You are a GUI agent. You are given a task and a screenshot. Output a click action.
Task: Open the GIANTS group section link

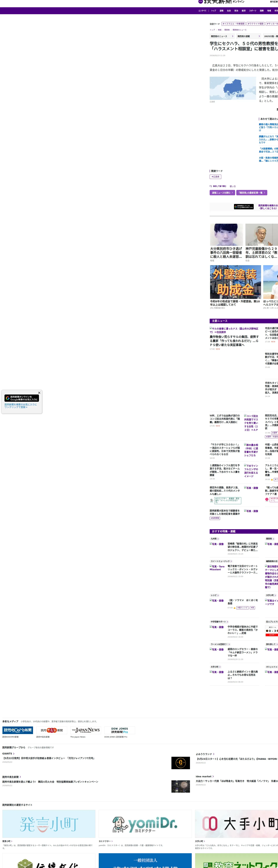(x=8, y=753)
